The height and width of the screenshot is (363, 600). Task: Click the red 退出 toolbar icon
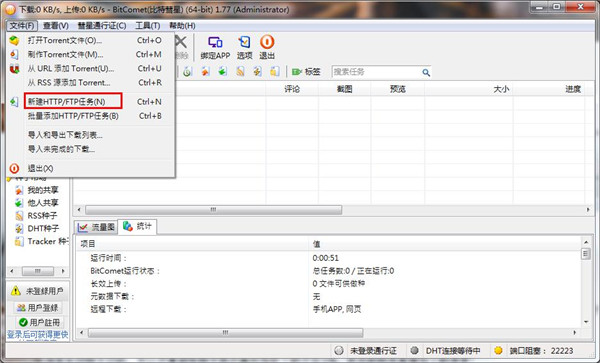click(x=267, y=48)
